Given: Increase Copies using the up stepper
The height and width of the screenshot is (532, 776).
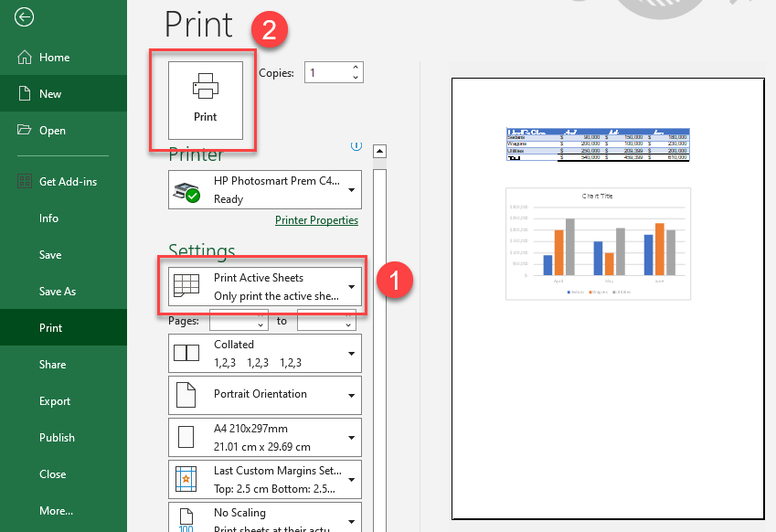Looking at the screenshot, I should pos(355,67).
